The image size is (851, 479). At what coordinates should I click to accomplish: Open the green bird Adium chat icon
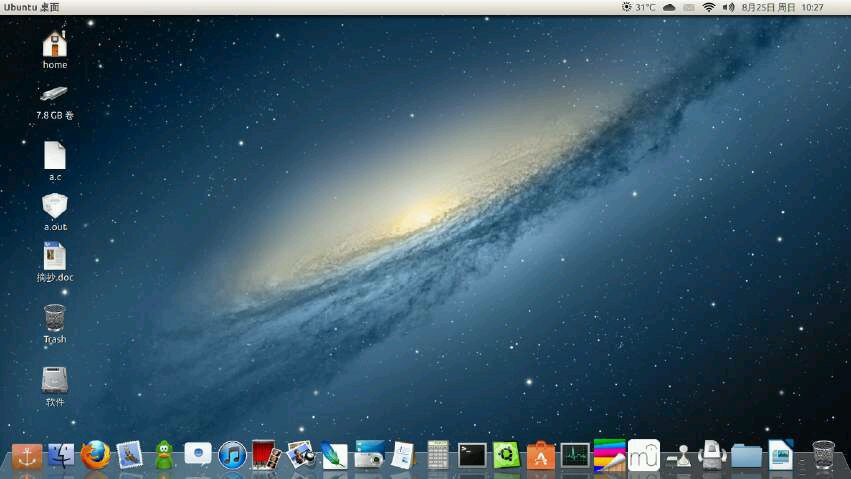pos(164,455)
